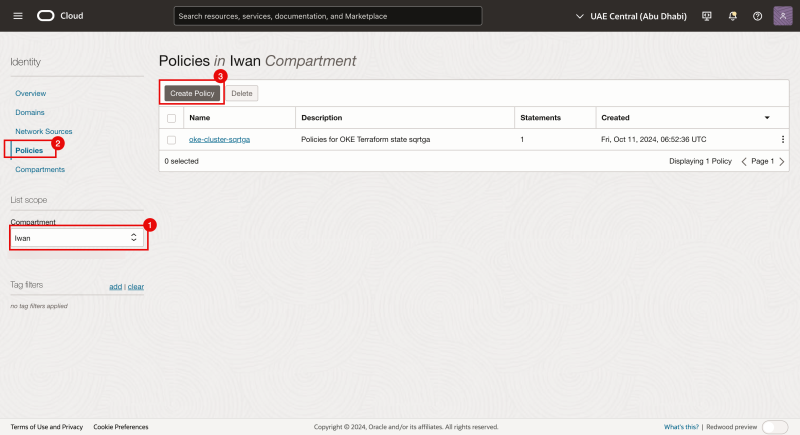Viewport: 800px width, 435px height.
Task: Click the search resources input field
Action: tap(327, 16)
